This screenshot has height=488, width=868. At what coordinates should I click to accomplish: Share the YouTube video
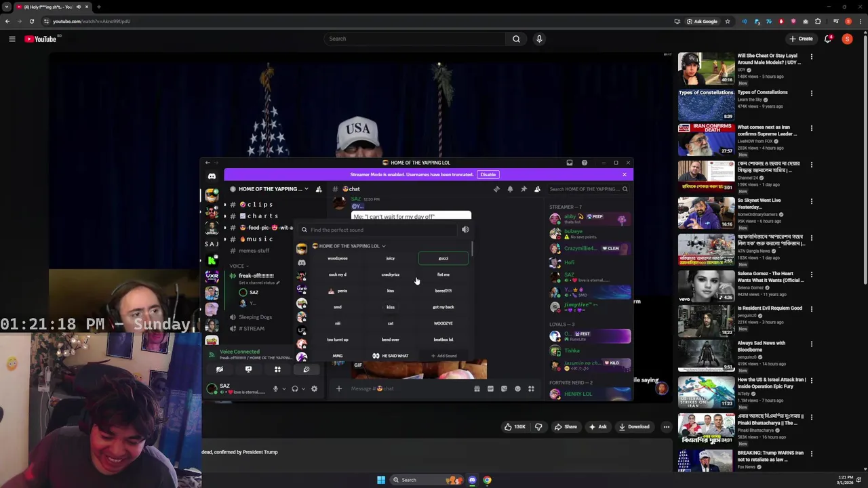(x=566, y=427)
